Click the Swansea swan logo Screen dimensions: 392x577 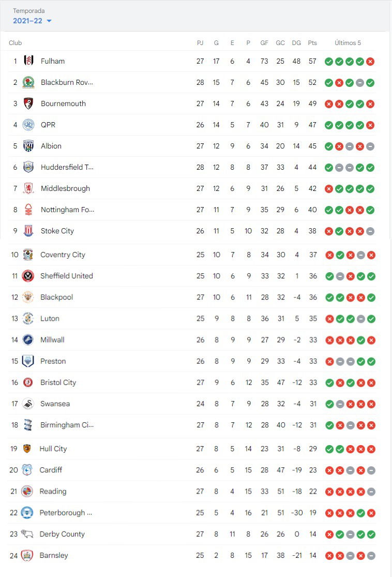pyautogui.click(x=28, y=404)
